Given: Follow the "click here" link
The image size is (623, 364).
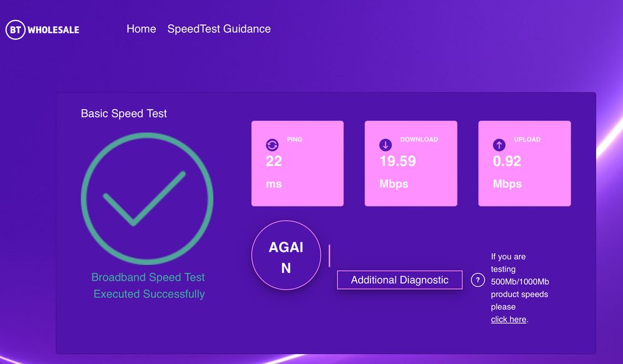Looking at the screenshot, I should [x=508, y=319].
